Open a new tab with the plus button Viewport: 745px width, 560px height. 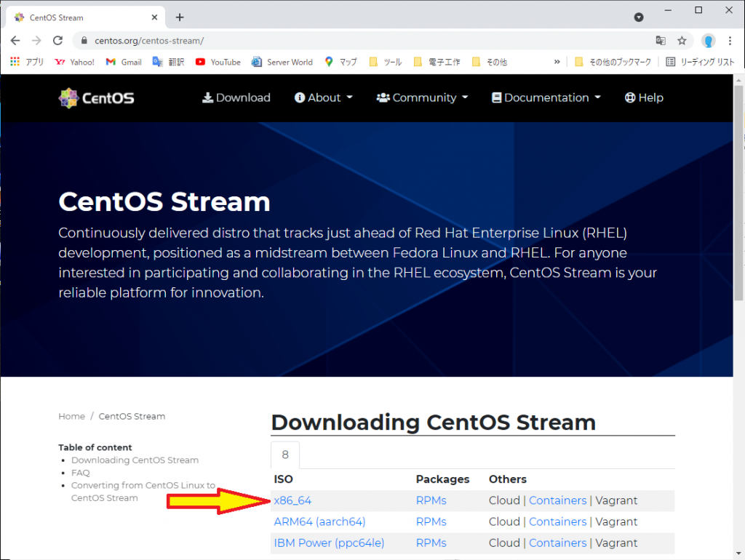tap(180, 17)
